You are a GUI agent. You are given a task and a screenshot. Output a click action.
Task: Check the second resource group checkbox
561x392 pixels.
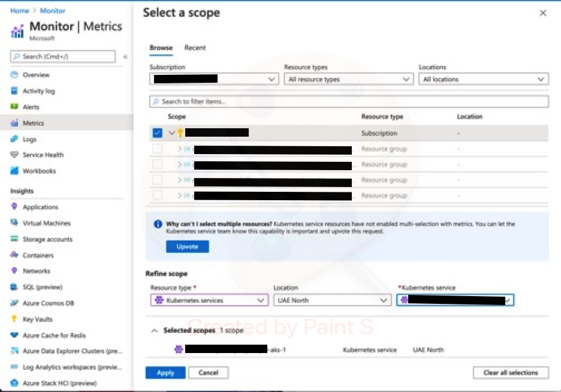click(157, 164)
